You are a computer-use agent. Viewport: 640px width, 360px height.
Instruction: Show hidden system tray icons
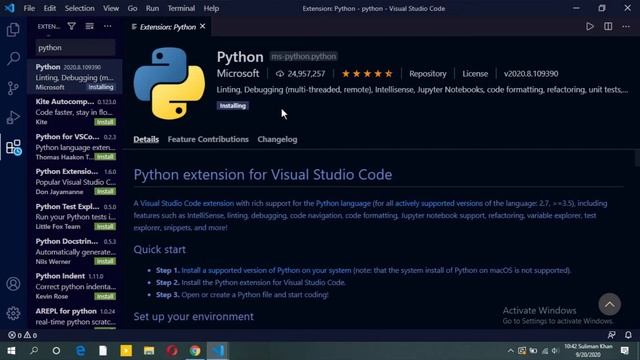(510, 351)
